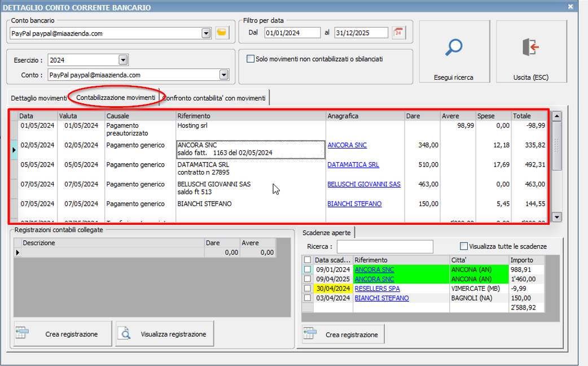Toggle Visualizza tutte le scadenze checkbox
This screenshot has width=588, height=366.
point(464,246)
